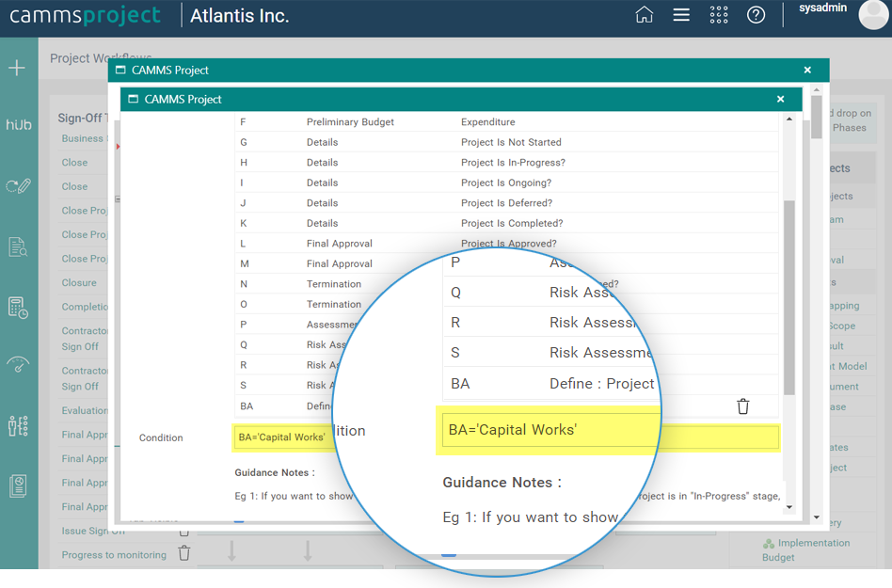Viewport: 892px width, 588px height.
Task: Open the help question mark icon
Action: tap(756, 15)
